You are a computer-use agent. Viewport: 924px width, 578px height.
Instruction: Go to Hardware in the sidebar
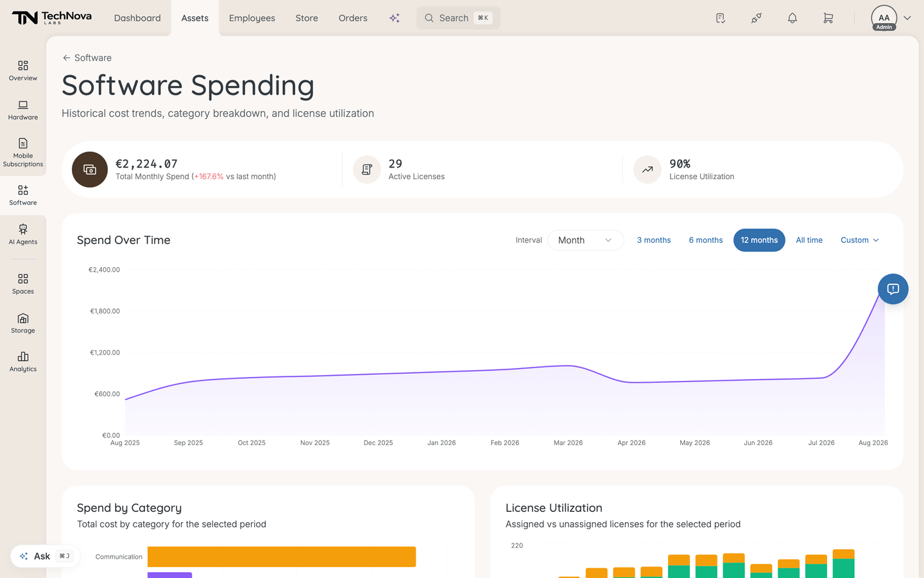pos(23,110)
